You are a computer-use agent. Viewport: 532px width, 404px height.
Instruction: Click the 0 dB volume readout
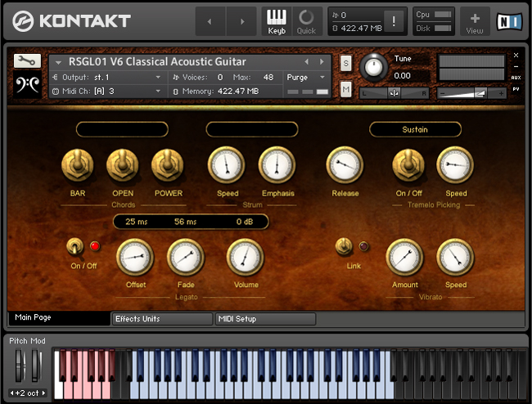coord(245,222)
